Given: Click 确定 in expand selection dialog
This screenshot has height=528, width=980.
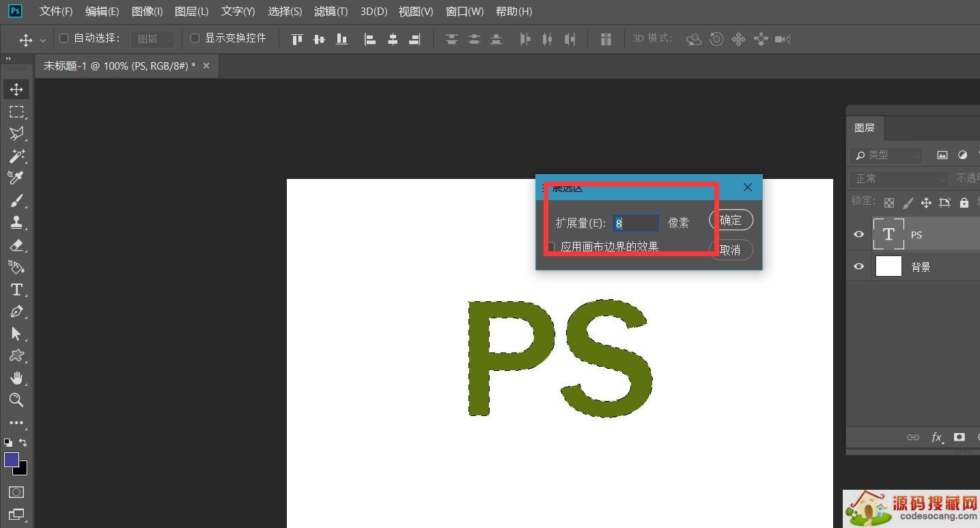Looking at the screenshot, I should click(x=731, y=220).
